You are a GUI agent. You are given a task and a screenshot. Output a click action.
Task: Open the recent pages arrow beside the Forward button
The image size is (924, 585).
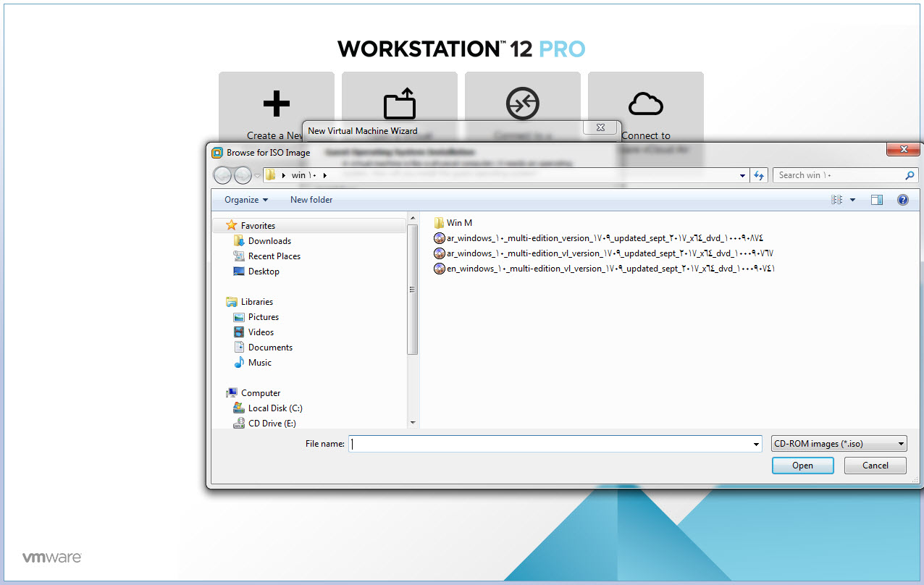[x=257, y=176]
